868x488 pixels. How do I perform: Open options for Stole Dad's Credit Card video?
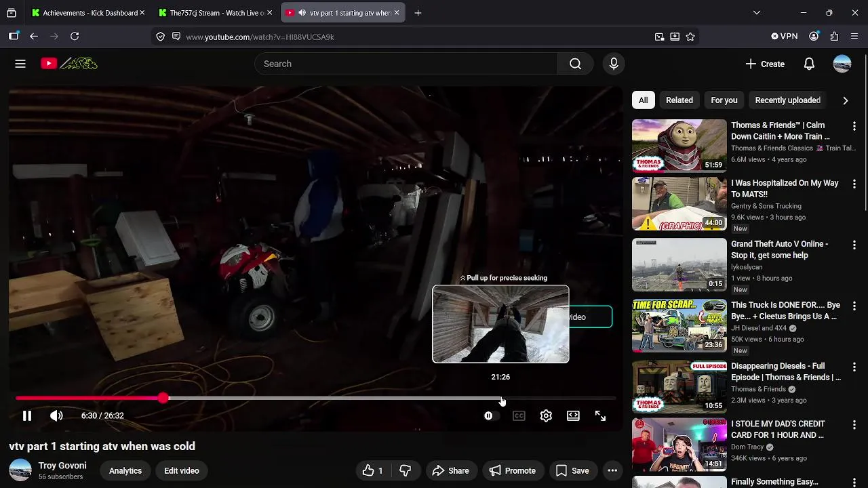pyautogui.click(x=854, y=426)
